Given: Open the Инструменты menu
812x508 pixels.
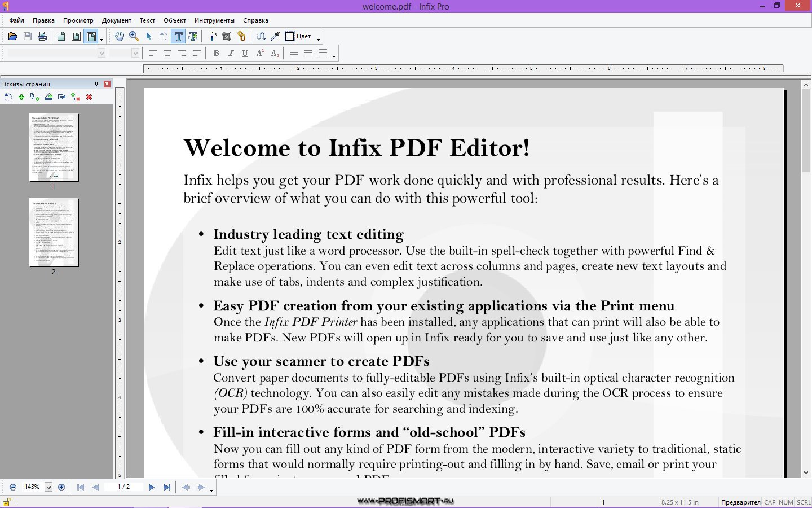Looking at the screenshot, I should click(214, 20).
